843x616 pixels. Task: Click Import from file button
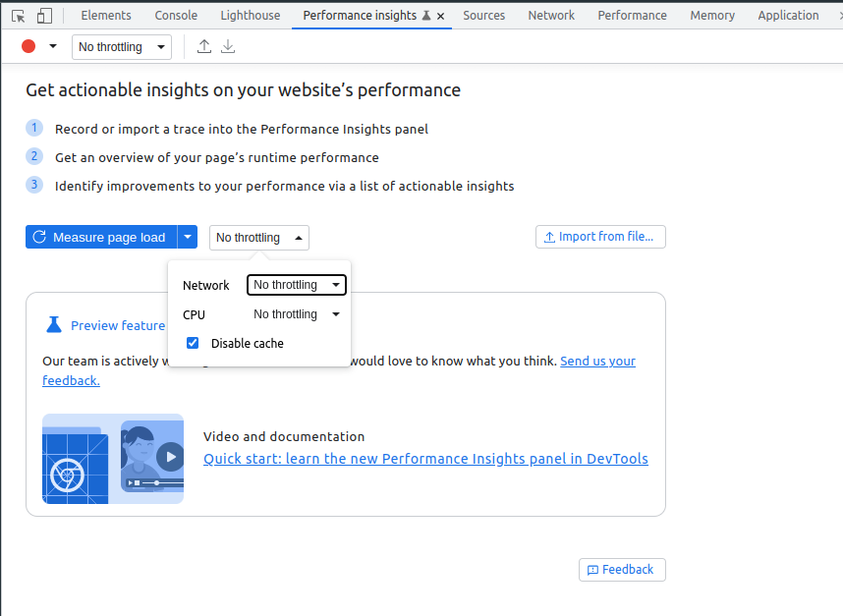(x=600, y=237)
